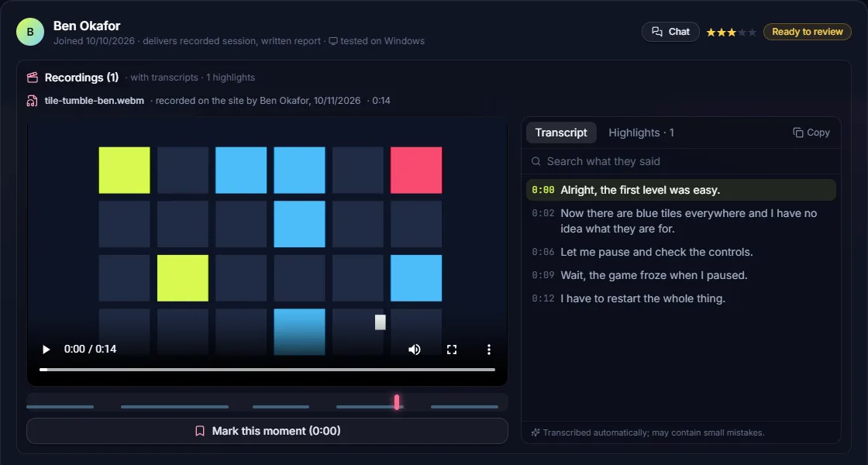
Task: Jump to 'I have to restart the whole thing.'
Action: [681, 298]
